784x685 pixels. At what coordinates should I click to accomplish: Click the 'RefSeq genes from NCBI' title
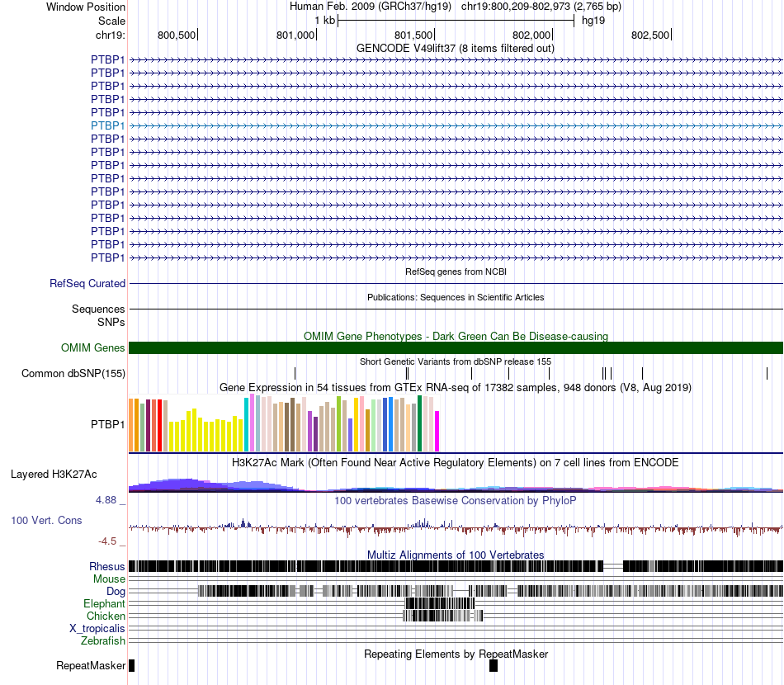click(456, 272)
